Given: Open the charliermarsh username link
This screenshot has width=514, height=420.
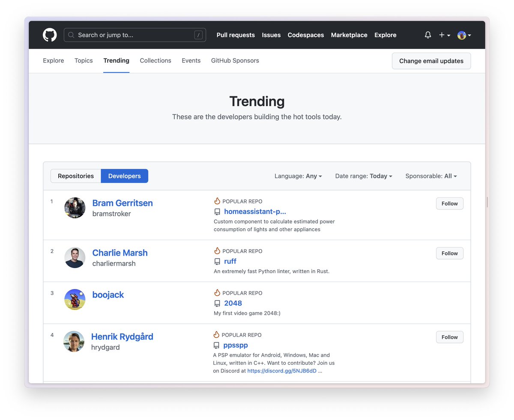Looking at the screenshot, I should pos(114,263).
